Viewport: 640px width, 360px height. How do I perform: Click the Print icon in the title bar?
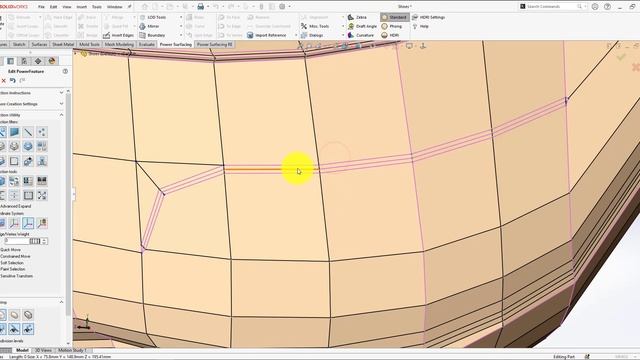[200, 7]
